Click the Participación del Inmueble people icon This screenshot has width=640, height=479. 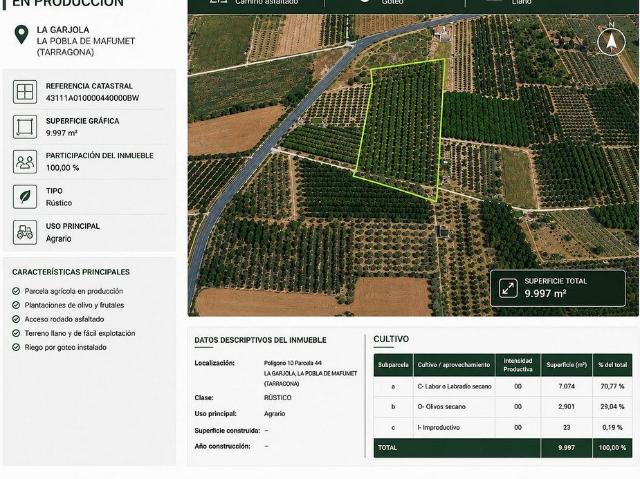[x=25, y=162]
